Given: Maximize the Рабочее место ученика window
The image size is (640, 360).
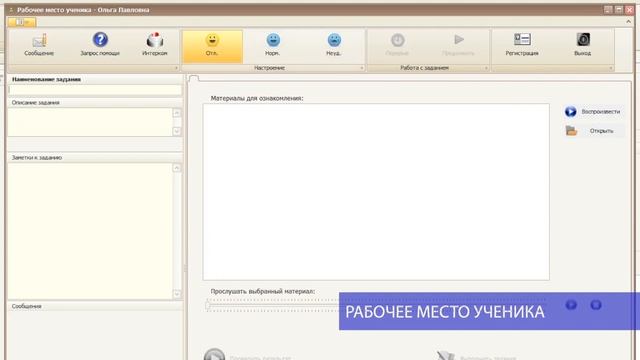Looking at the screenshot, I should tap(619, 10).
